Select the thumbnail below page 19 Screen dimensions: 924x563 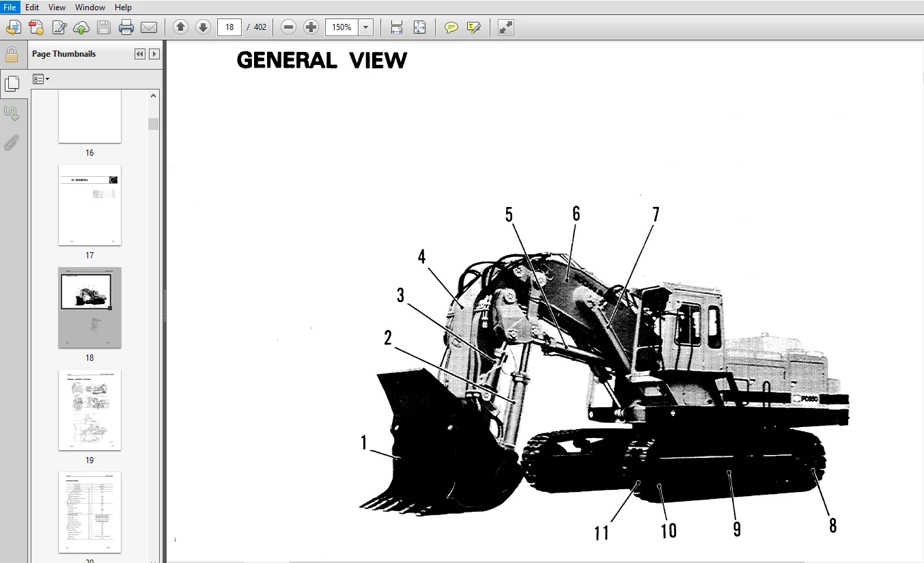[89, 512]
